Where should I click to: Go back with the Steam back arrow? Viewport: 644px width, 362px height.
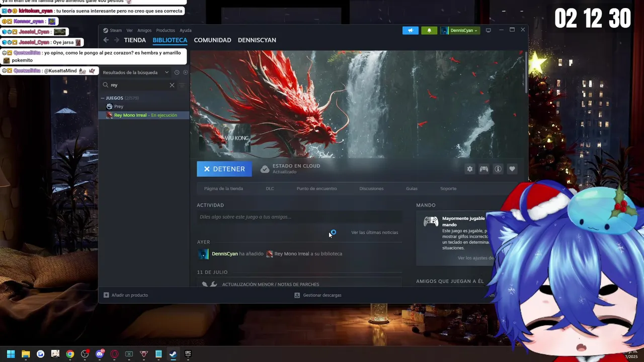(106, 40)
